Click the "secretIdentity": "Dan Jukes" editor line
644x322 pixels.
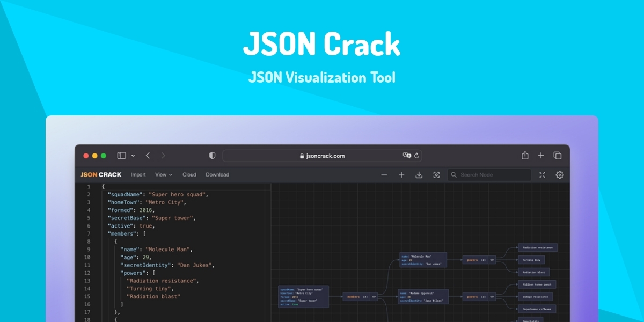[x=168, y=265]
